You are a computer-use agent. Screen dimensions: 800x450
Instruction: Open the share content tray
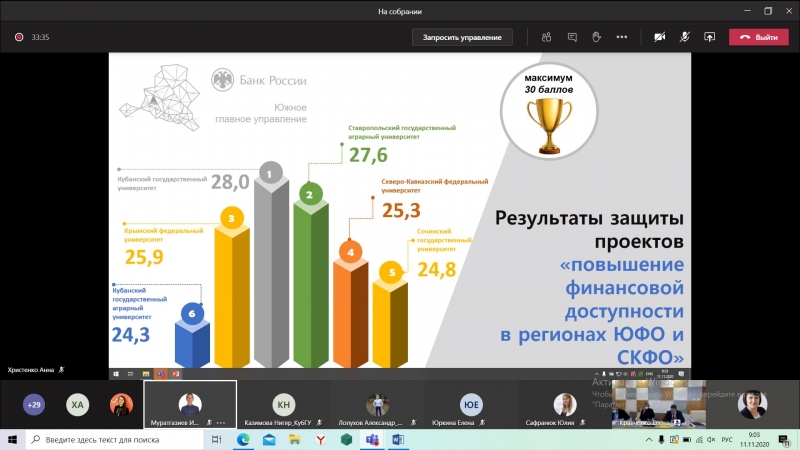point(710,37)
